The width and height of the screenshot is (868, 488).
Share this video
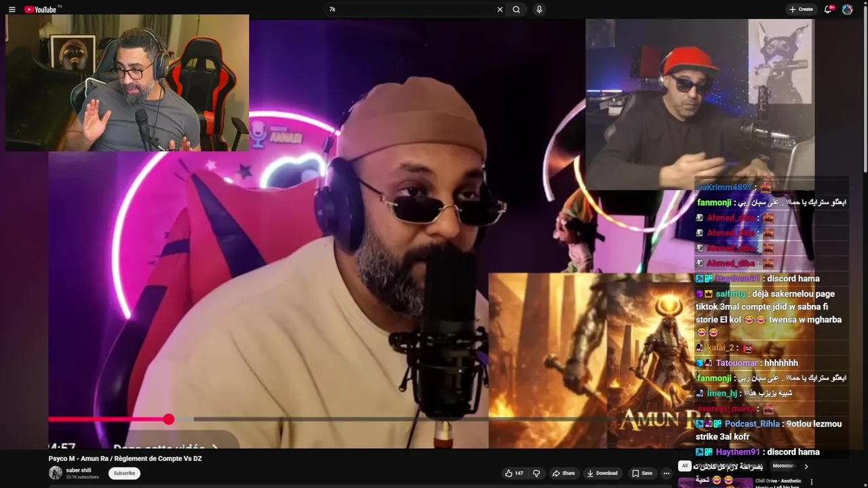tap(564, 473)
